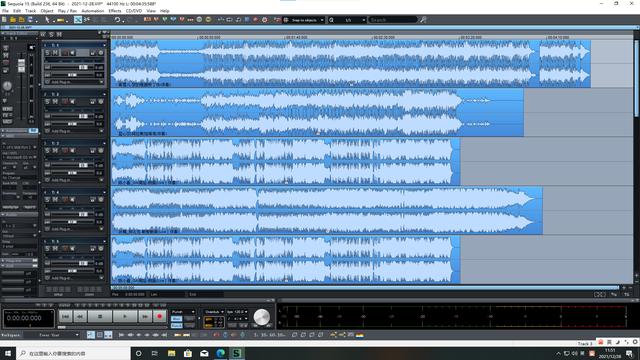Click the search magnifier icon beside Search field
The width and height of the screenshot is (640, 360).
click(423, 20)
